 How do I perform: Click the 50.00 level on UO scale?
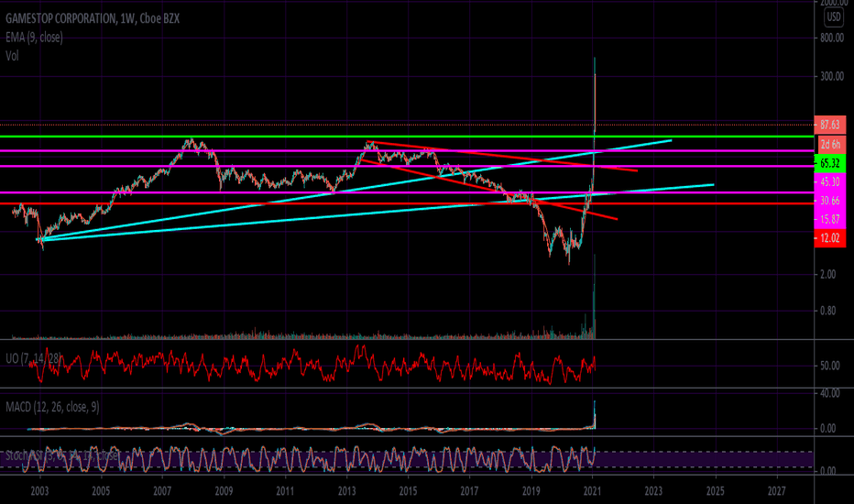point(830,366)
